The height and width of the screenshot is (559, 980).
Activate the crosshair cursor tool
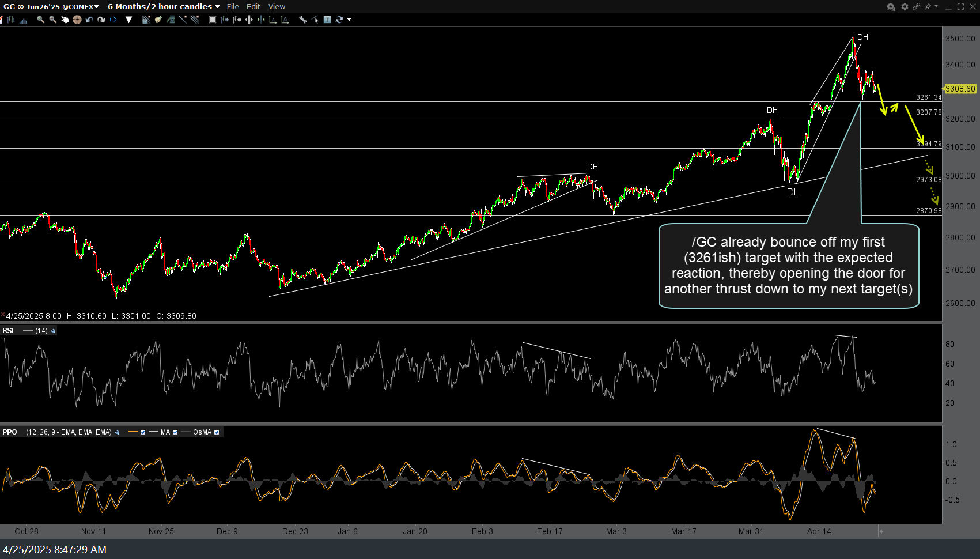point(77,20)
